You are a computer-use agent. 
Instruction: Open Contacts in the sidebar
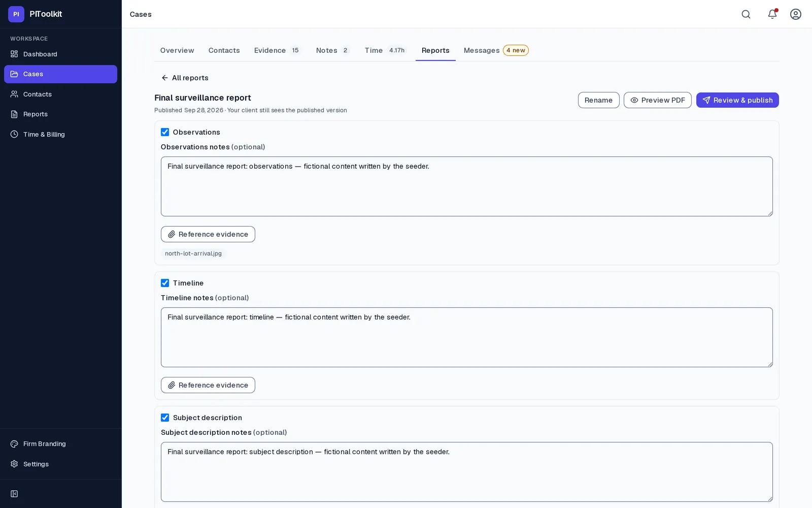(x=60, y=94)
